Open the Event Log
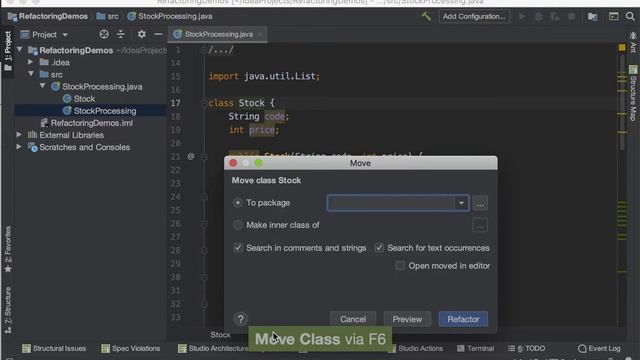Viewport: 640px width, 360px height. [599, 348]
